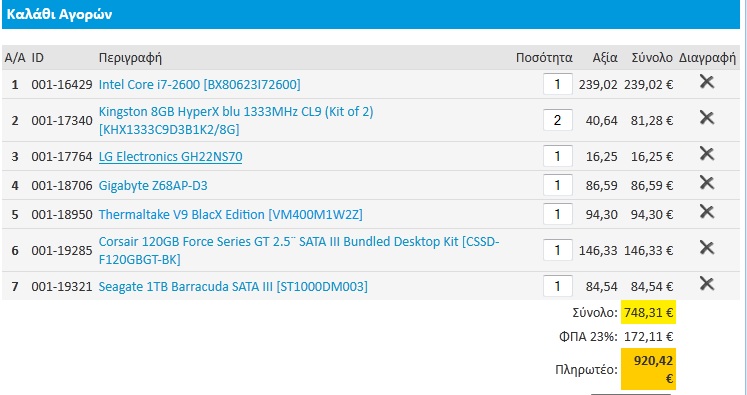Click the row total 81,28 €
Viewport: 747px width, 395px height.
[652, 121]
